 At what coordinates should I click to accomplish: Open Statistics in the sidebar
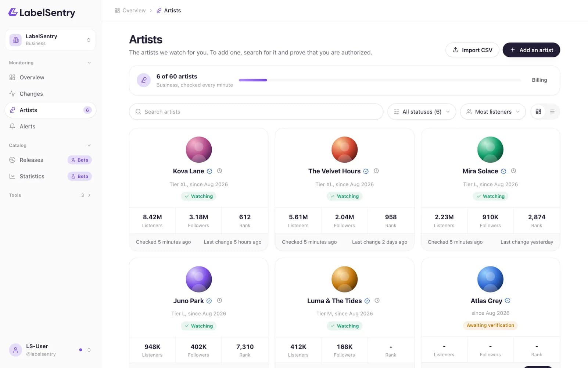(x=50, y=176)
